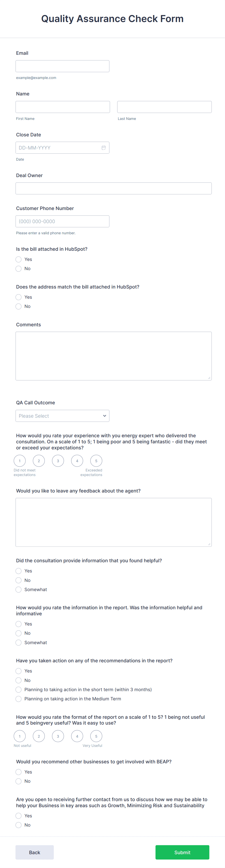Rate report format as 1, Not useful
This screenshot has width=225, height=868.
pyautogui.click(x=20, y=736)
